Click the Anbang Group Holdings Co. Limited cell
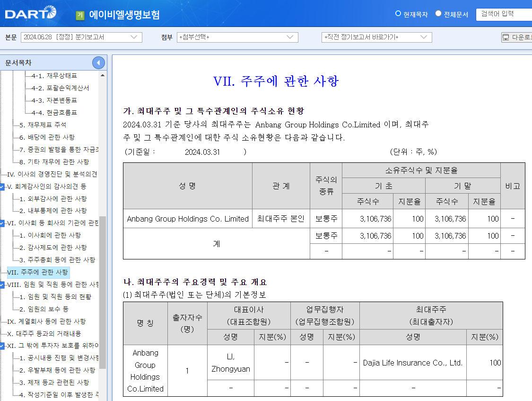 188,219
